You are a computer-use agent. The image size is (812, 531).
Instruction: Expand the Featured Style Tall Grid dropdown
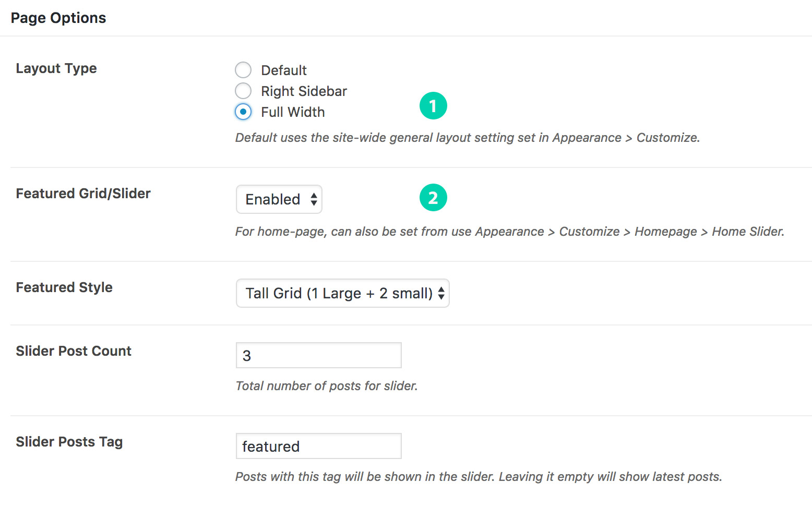point(343,293)
